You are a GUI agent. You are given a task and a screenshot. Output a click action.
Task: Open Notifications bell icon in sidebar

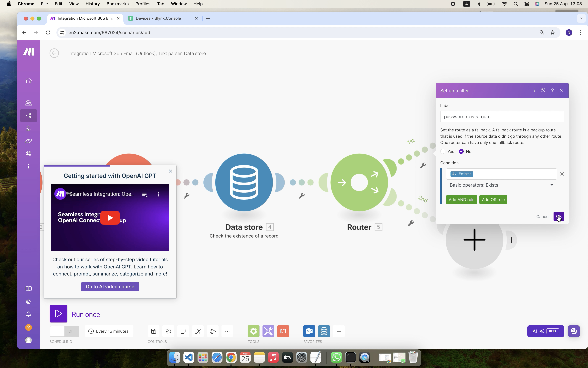pyautogui.click(x=29, y=314)
